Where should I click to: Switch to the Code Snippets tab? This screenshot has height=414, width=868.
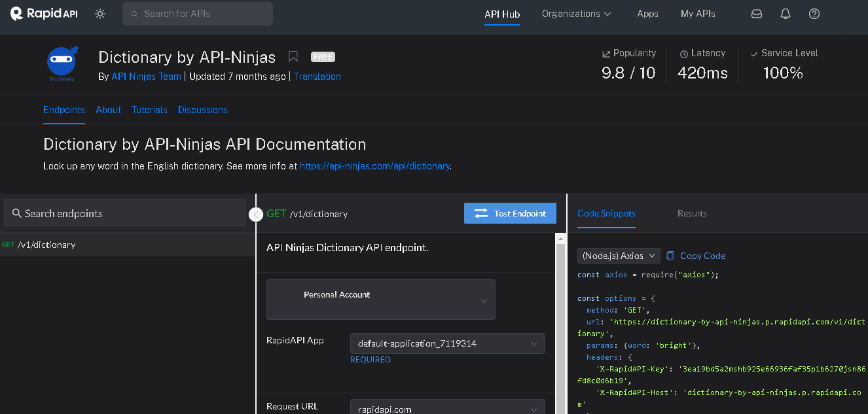tap(606, 213)
